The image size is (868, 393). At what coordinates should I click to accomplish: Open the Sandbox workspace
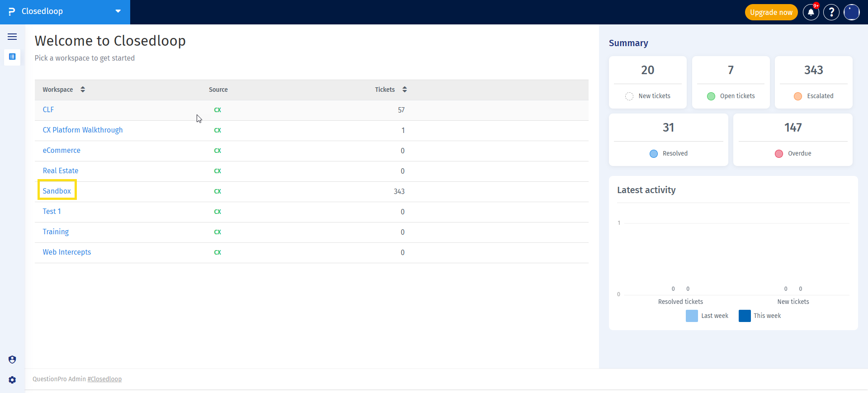[x=57, y=191]
